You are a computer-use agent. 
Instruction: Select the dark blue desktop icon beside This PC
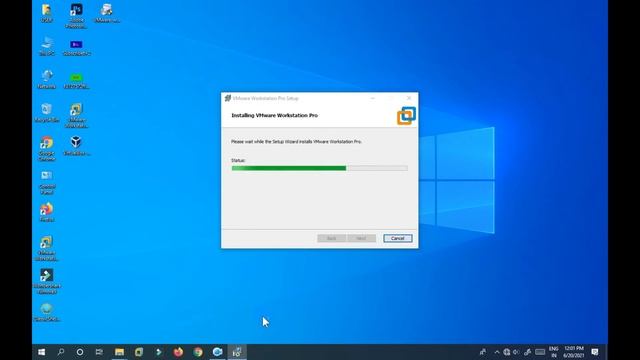tap(76, 47)
